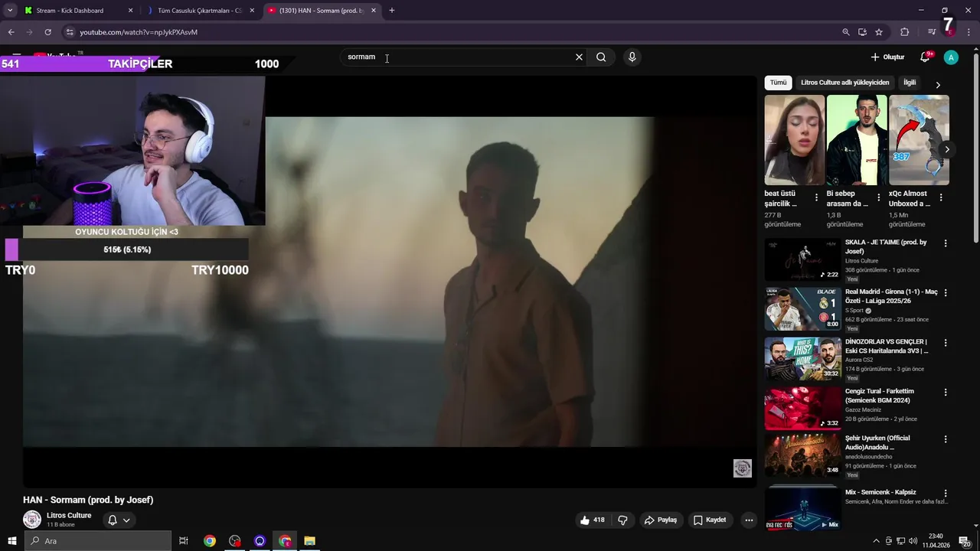This screenshot has height=551, width=980.
Task: Click channel watermark in video corner
Action: click(743, 468)
